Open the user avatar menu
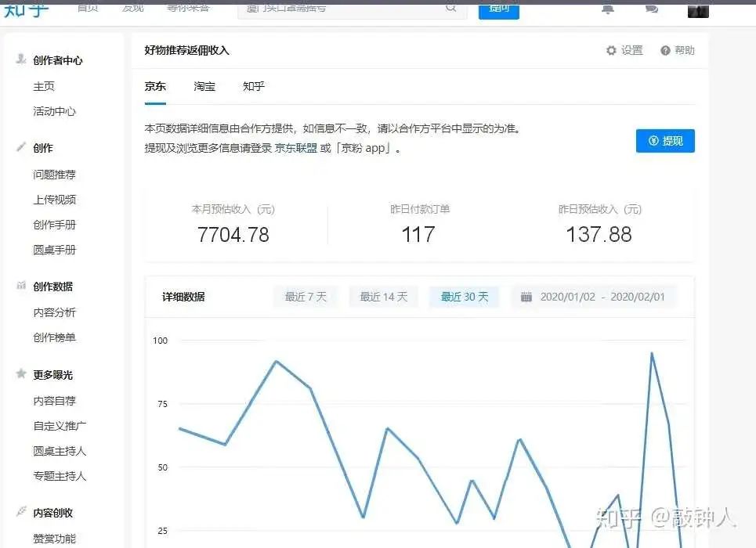This screenshot has height=548, width=756. [698, 11]
